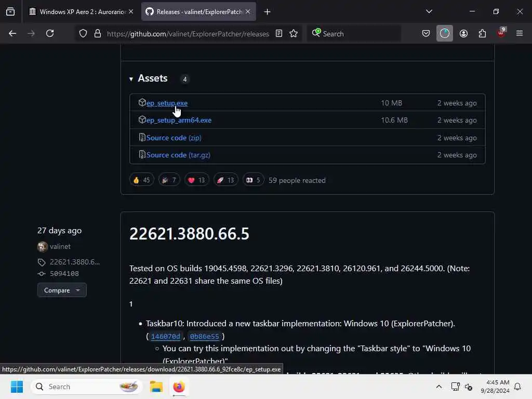Show hidden system tray icons
Image resolution: width=532 pixels, height=399 pixels.
pos(438,387)
